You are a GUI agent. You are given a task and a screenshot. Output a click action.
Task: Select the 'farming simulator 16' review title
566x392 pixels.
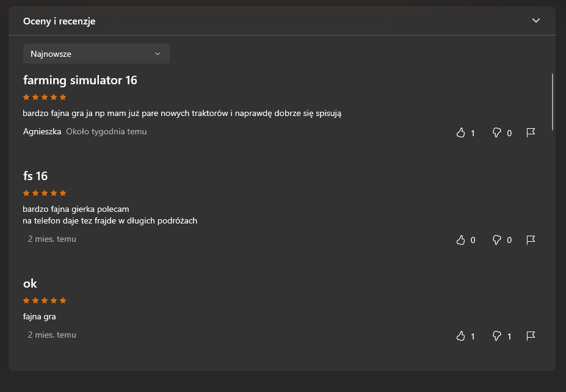(80, 80)
